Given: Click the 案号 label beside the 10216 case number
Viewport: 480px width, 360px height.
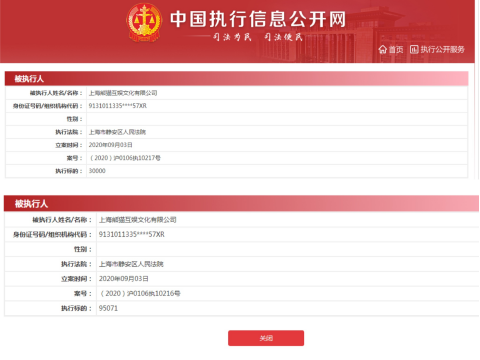Looking at the screenshot, I should click(x=82, y=294).
